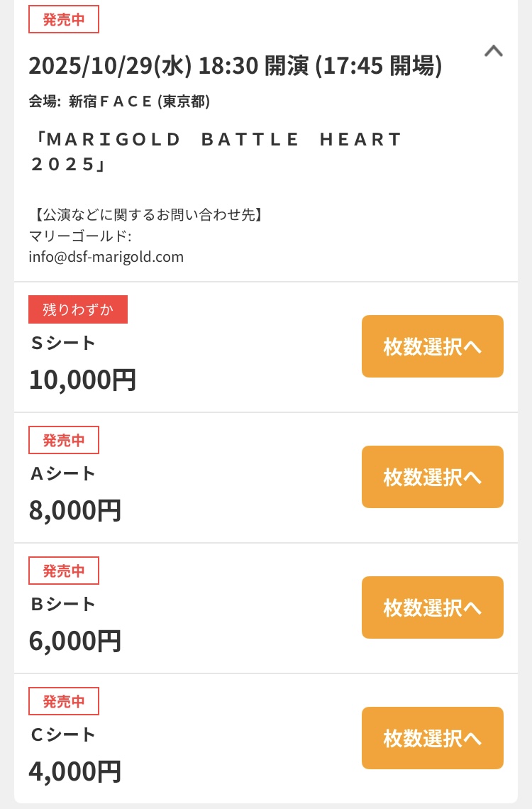Tap 枚数選択へ for the A seat
The width and height of the screenshot is (532, 809).
click(x=432, y=477)
